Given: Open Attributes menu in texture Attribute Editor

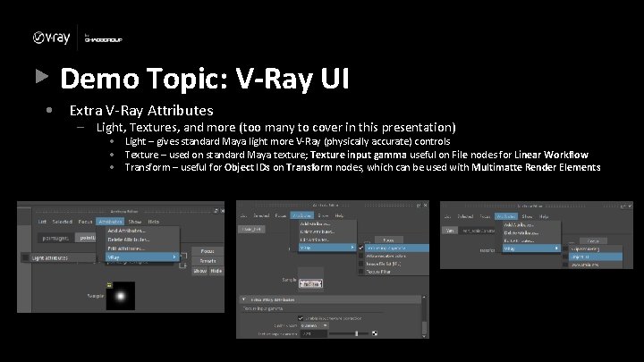Looking at the screenshot, I should [301, 215].
